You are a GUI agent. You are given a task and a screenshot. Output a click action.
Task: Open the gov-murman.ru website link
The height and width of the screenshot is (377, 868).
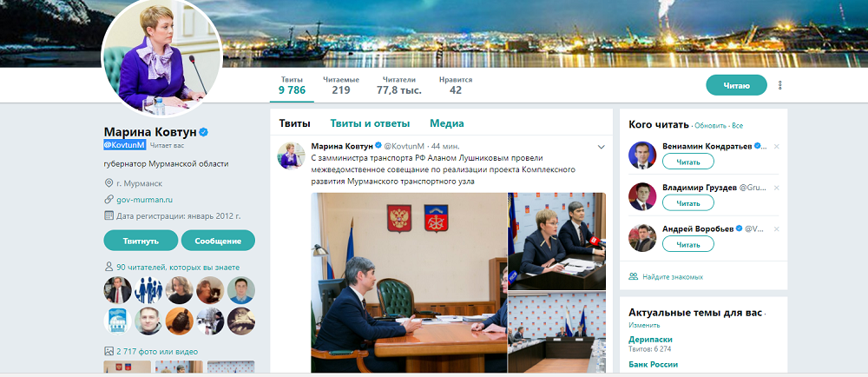pos(144,199)
